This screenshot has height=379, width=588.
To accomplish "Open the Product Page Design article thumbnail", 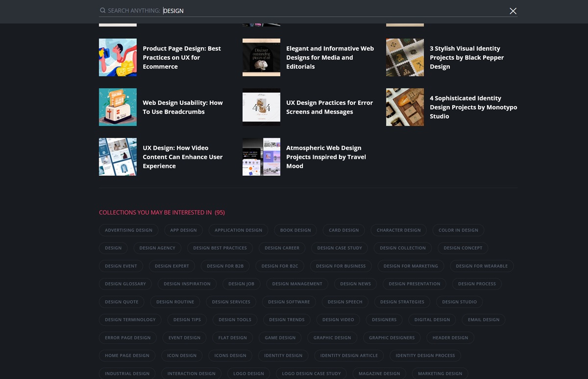I will click(x=118, y=57).
